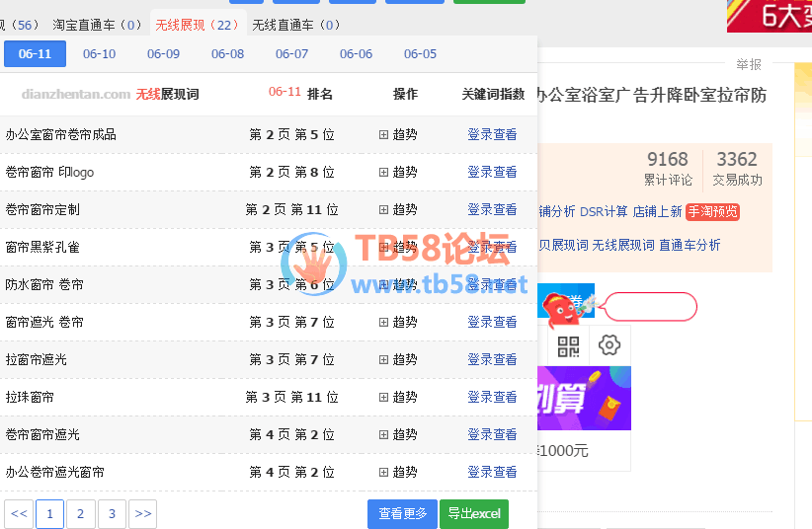This screenshot has height=529, width=812.
Task: Select the 06-09 date tab
Action: tap(164, 54)
